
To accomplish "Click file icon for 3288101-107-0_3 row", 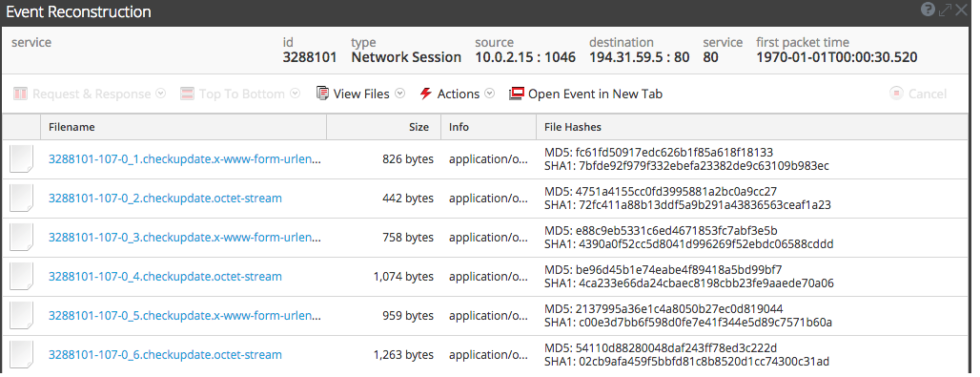I will pos(21,238).
